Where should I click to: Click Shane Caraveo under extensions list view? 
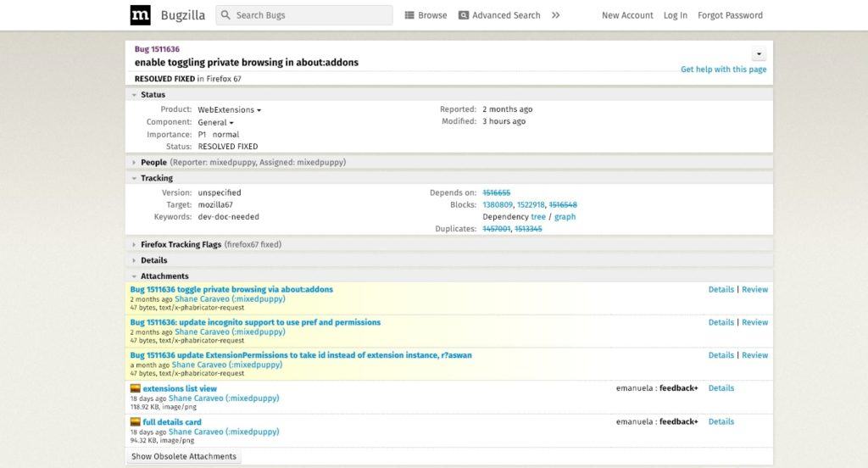[224, 398]
